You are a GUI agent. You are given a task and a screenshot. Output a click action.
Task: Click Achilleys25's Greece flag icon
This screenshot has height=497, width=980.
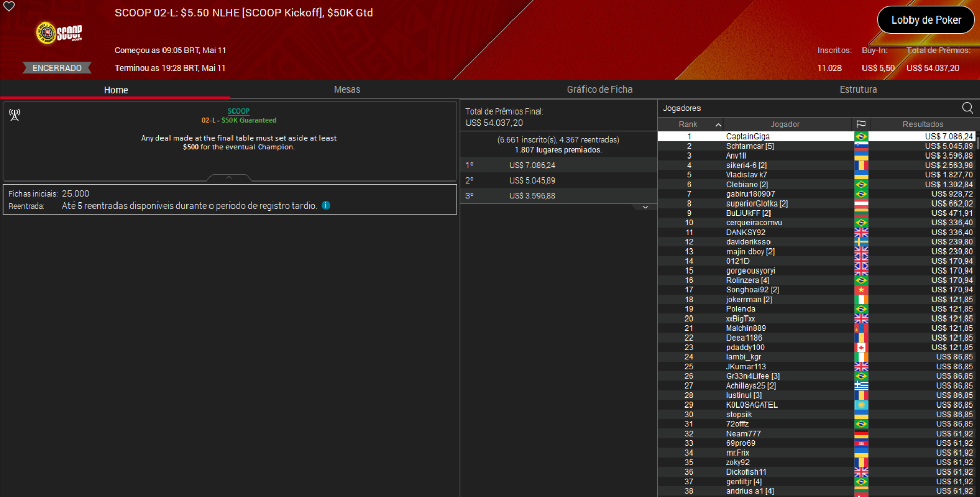(861, 386)
